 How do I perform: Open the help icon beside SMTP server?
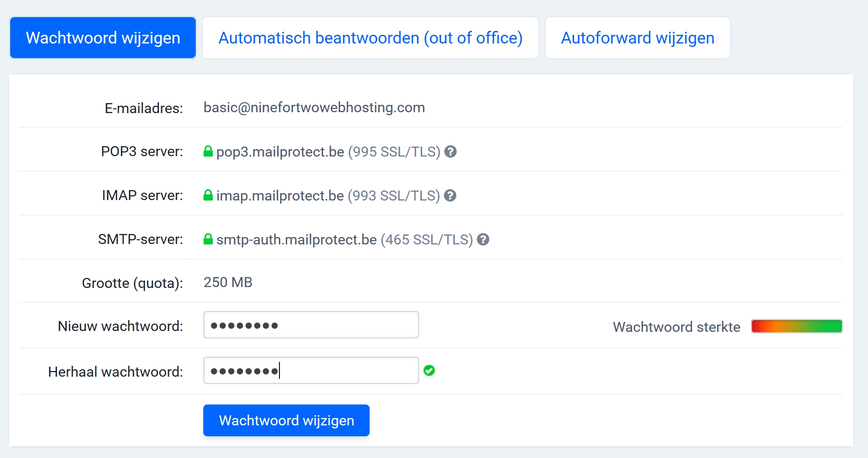(x=483, y=240)
